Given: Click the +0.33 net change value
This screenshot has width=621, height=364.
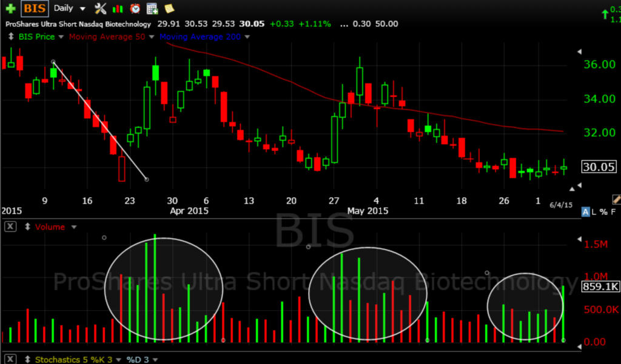Looking at the screenshot, I should [x=281, y=24].
